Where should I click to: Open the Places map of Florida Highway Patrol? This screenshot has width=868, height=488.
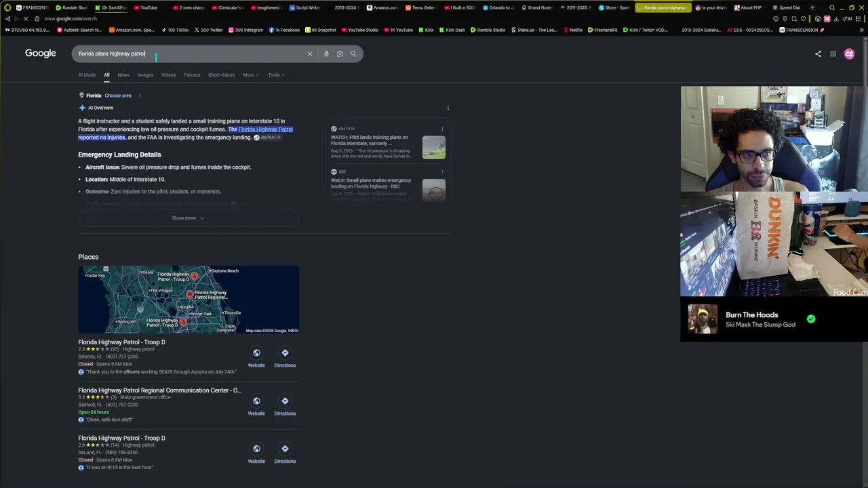point(189,300)
